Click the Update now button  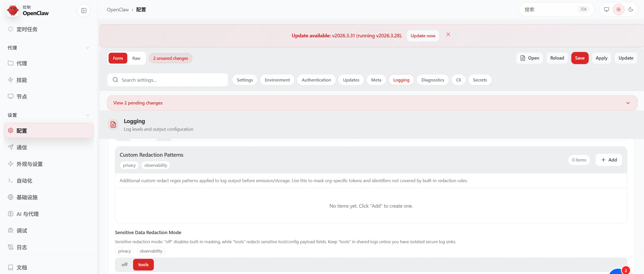click(x=423, y=36)
